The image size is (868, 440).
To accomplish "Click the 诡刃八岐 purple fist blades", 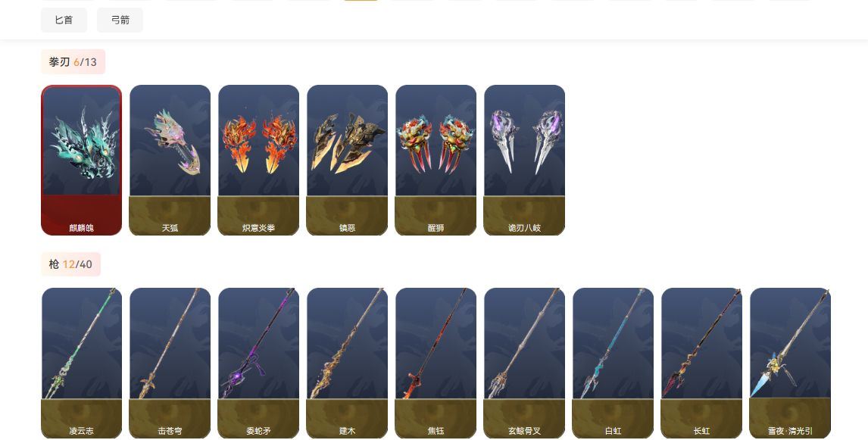I will [524, 160].
